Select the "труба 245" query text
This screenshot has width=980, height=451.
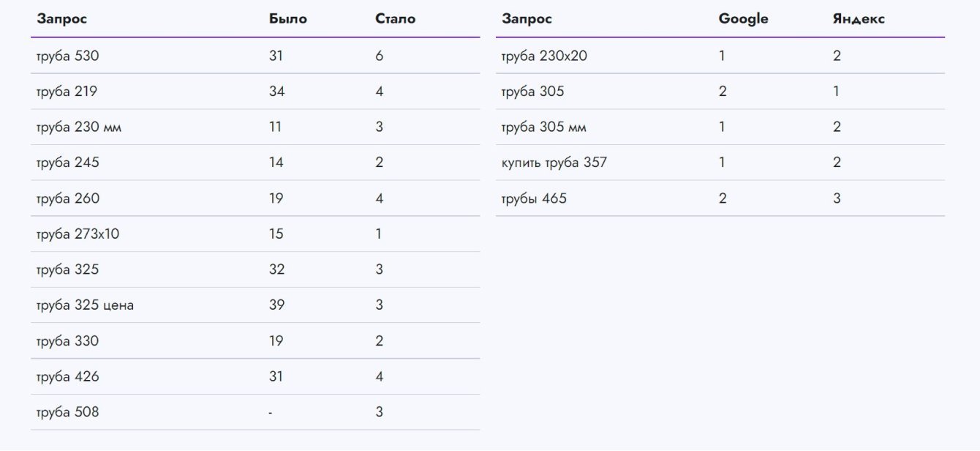[67, 163]
